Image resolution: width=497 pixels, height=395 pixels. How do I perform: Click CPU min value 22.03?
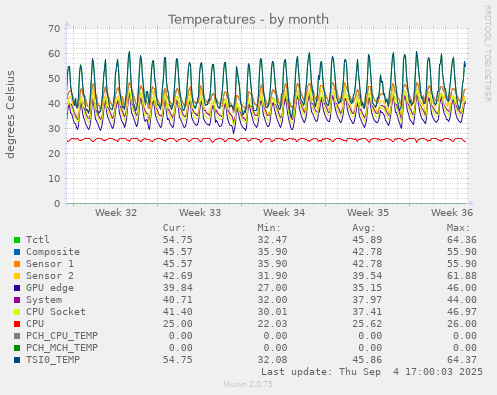tap(272, 324)
